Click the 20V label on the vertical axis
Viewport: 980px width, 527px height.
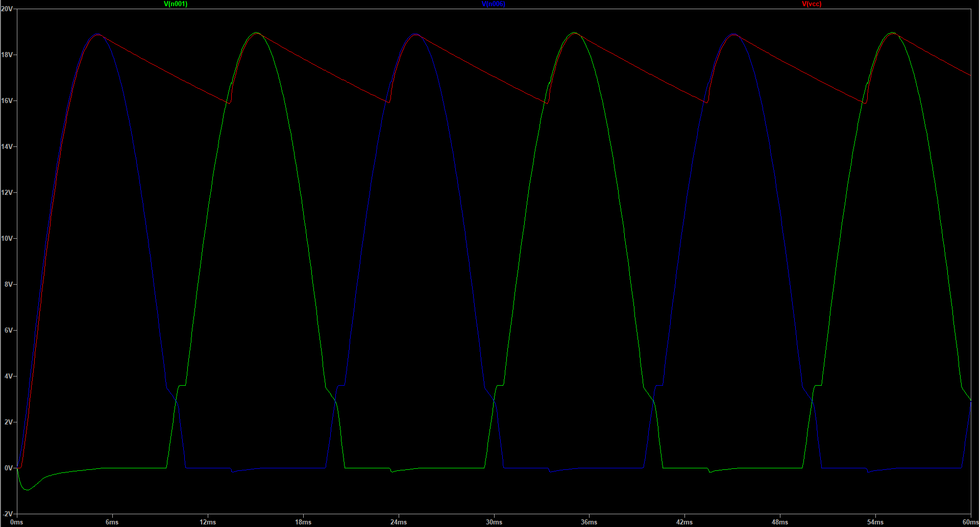pyautogui.click(x=7, y=9)
